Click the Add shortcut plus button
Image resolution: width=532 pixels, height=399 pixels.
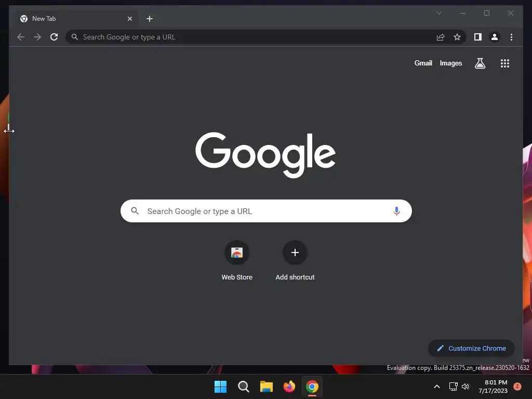click(x=295, y=252)
